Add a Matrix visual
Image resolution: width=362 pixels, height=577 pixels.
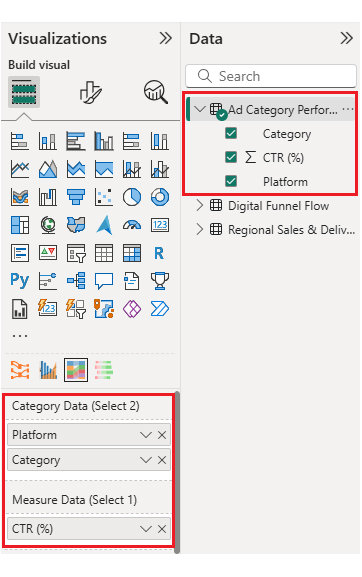[132, 253]
